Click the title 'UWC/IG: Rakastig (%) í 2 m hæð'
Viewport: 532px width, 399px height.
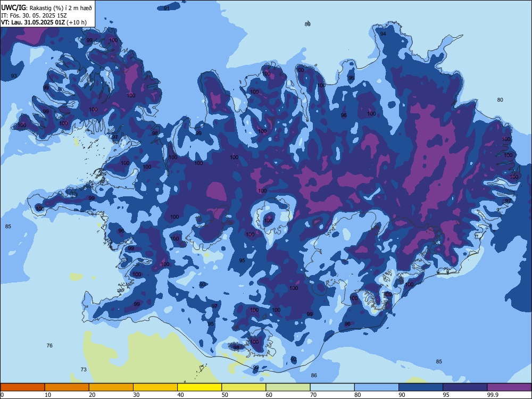pyautogui.click(x=46, y=8)
